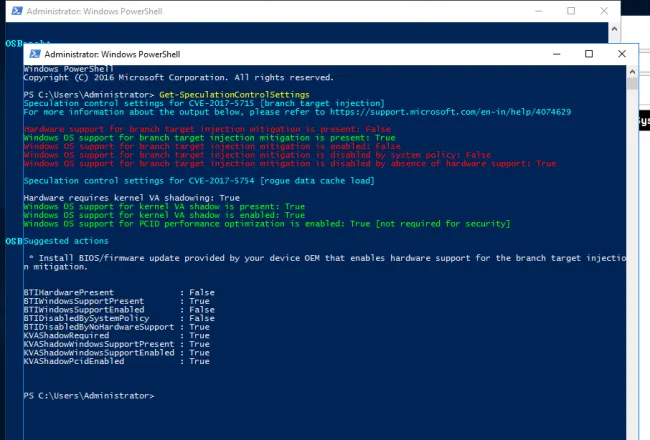Maximize the background PowerShell window
Viewport: 650px width, 440px height.
pos(571,11)
